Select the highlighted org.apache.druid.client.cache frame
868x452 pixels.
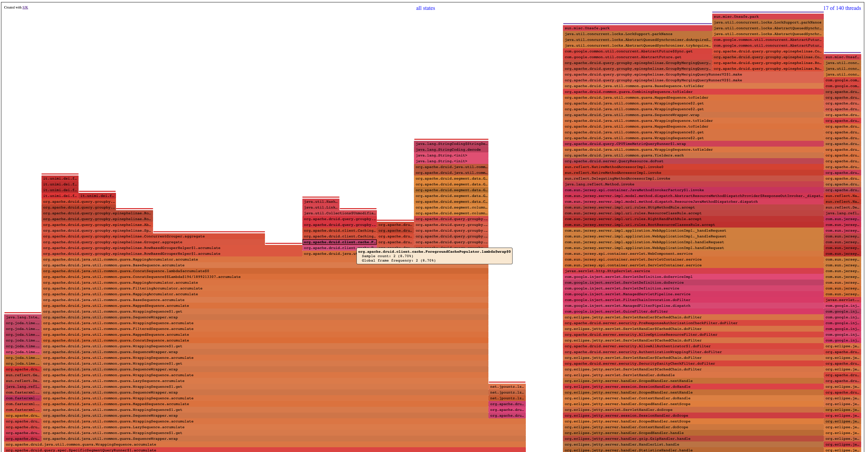(x=339, y=242)
